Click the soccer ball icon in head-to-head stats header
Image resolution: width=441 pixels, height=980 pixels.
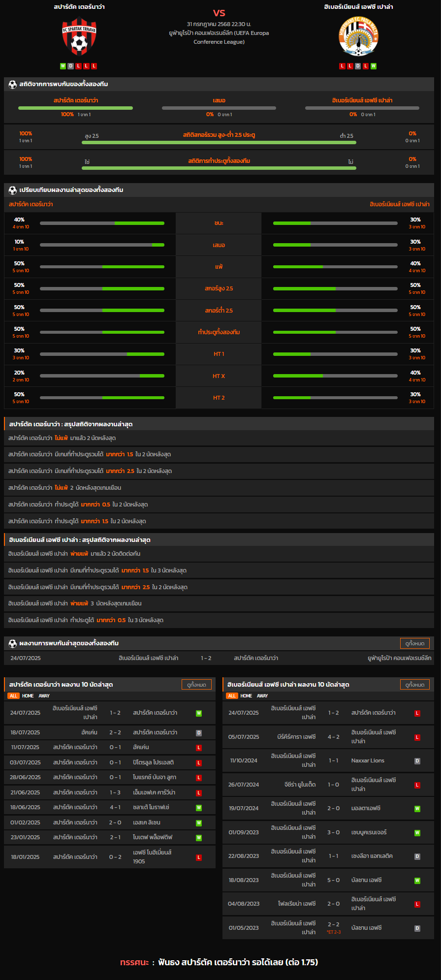pos(13,84)
